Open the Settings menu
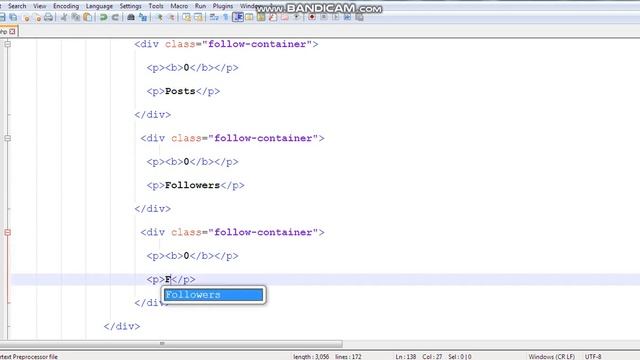The width and height of the screenshot is (640, 360). 130,6
